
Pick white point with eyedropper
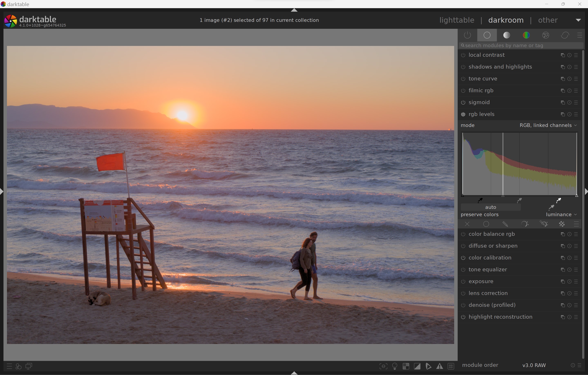(x=558, y=200)
